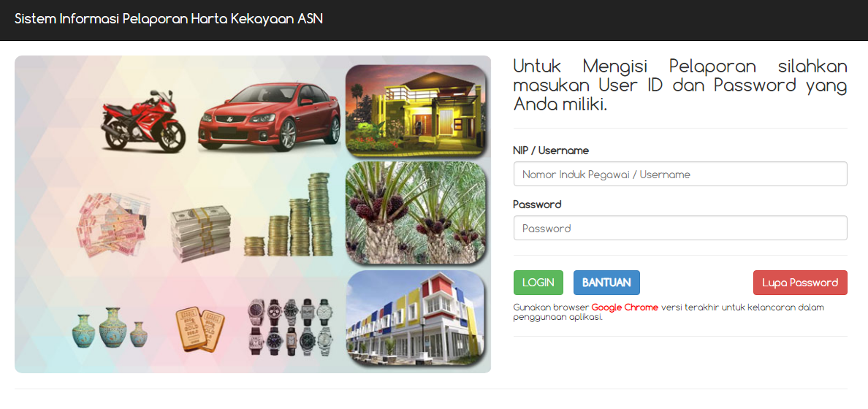
Task: Select the Untuk Mengisi Pelaporan heading text
Action: pyautogui.click(x=680, y=85)
